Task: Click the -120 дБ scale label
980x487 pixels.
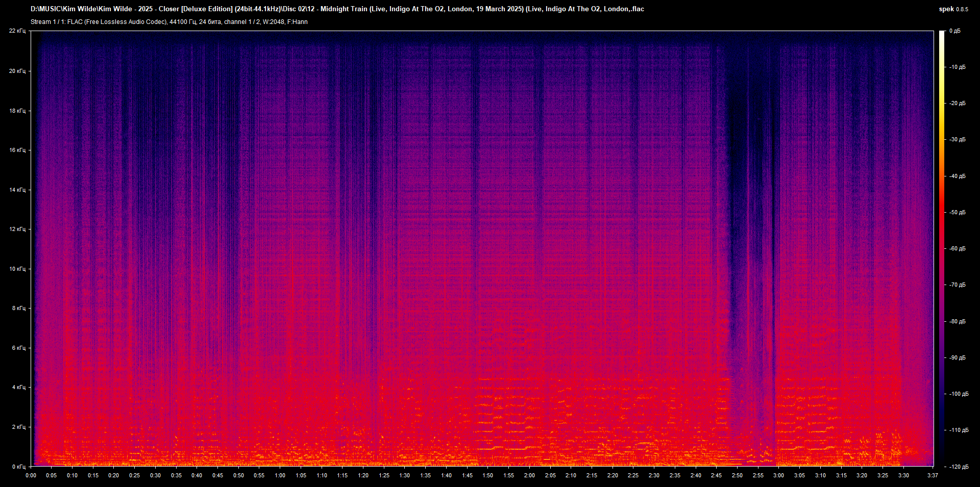Action: click(958, 467)
